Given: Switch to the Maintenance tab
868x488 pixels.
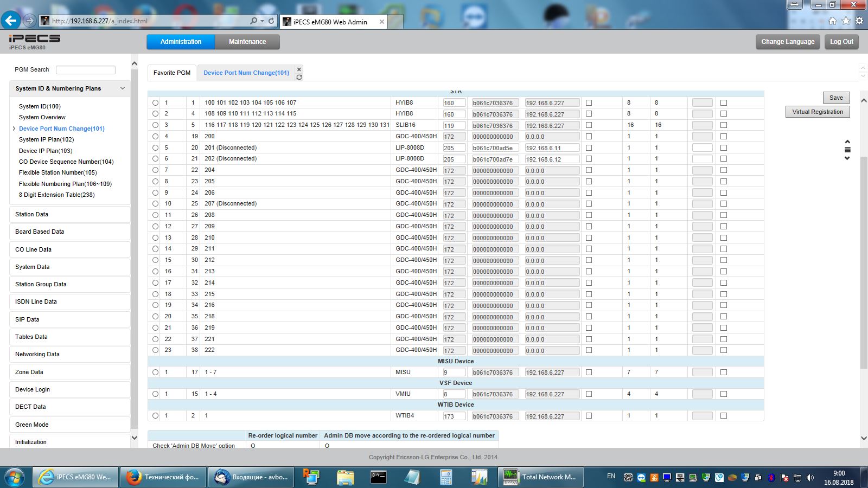Looking at the screenshot, I should coord(247,42).
